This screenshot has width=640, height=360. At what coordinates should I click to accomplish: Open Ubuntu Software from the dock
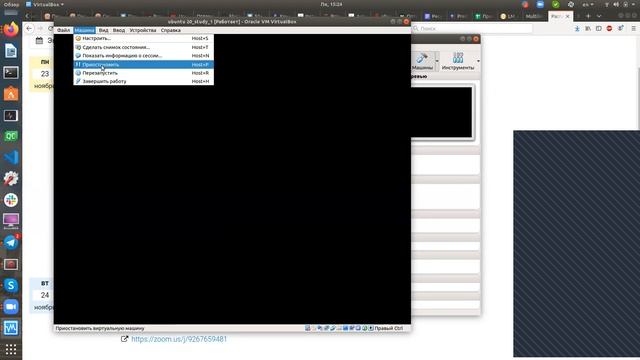11,94
